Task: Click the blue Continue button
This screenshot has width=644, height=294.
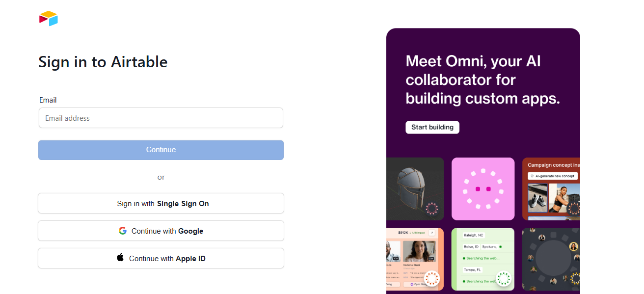Action: (161, 150)
